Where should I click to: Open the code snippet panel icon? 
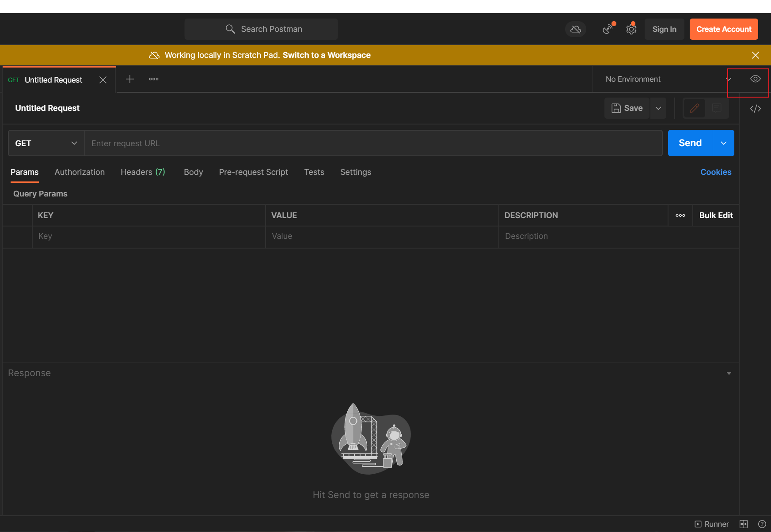755,109
